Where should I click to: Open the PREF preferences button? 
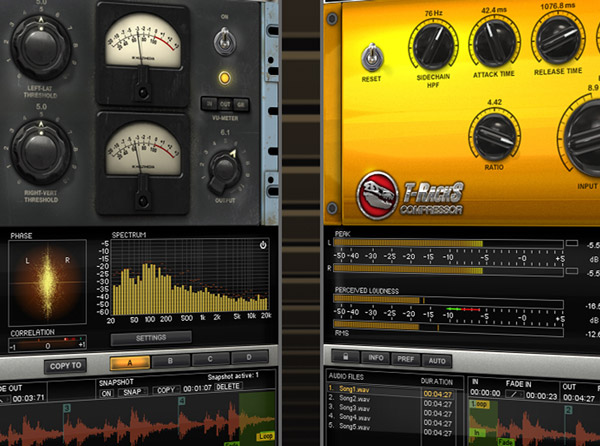click(405, 359)
